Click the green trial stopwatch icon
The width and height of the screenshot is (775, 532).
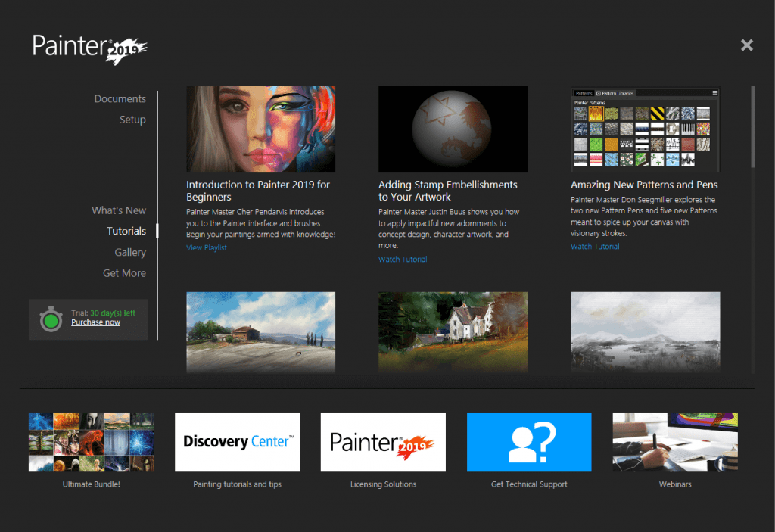50,319
